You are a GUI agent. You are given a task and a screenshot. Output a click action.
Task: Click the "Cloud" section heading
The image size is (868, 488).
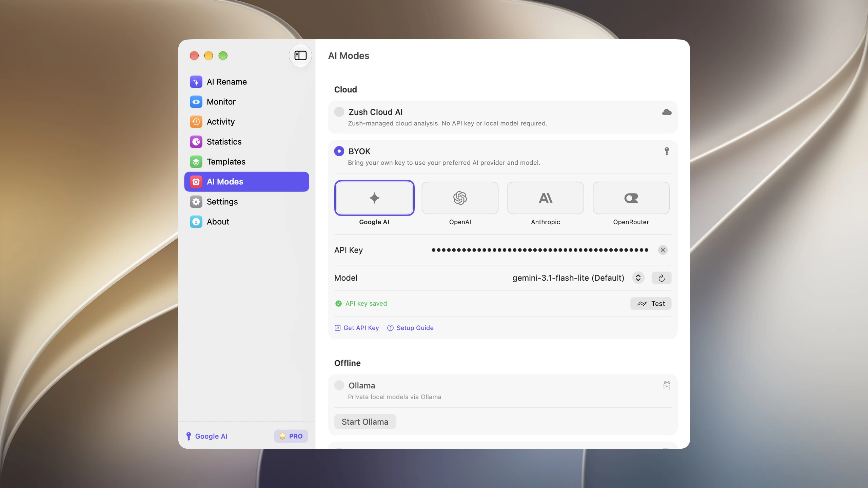point(346,89)
